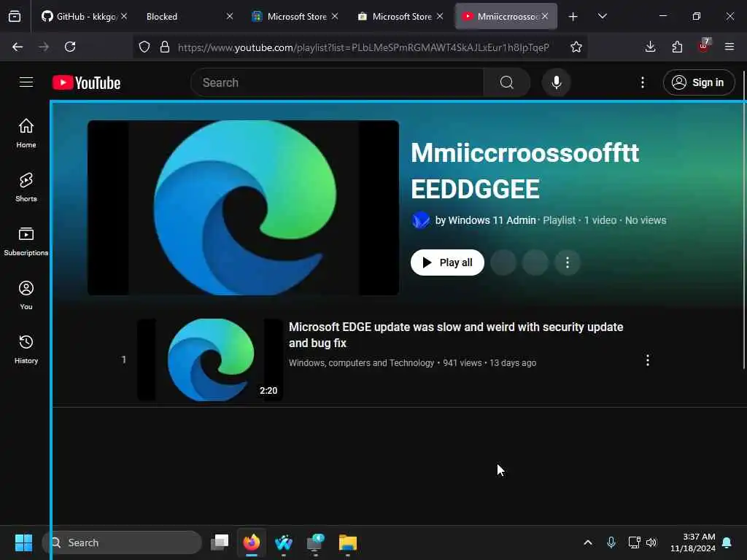Open History in the sidebar
The width and height of the screenshot is (747, 560).
[x=26, y=349]
